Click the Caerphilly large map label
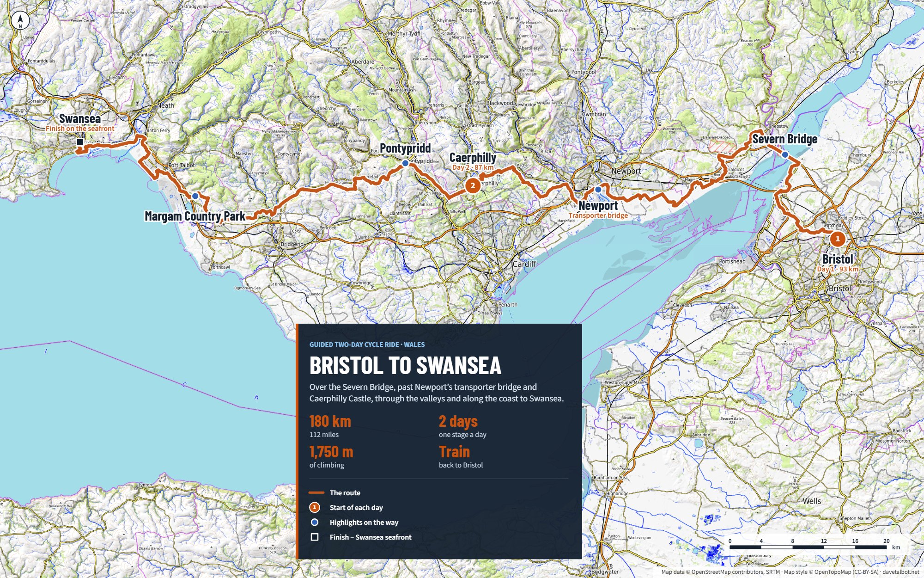Image resolution: width=924 pixels, height=578 pixels. coord(473,158)
